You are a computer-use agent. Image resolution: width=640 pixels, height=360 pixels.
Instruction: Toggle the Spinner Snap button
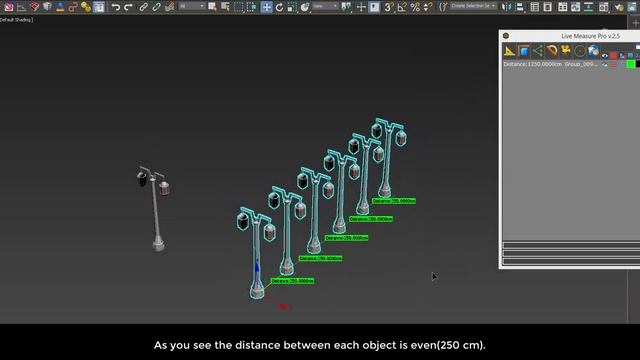(x=428, y=7)
